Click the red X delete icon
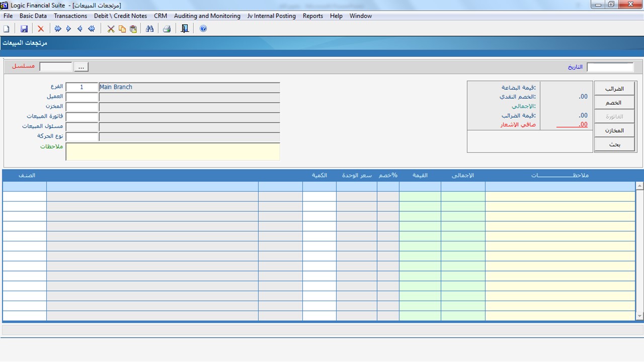The image size is (644, 362). coord(41,29)
